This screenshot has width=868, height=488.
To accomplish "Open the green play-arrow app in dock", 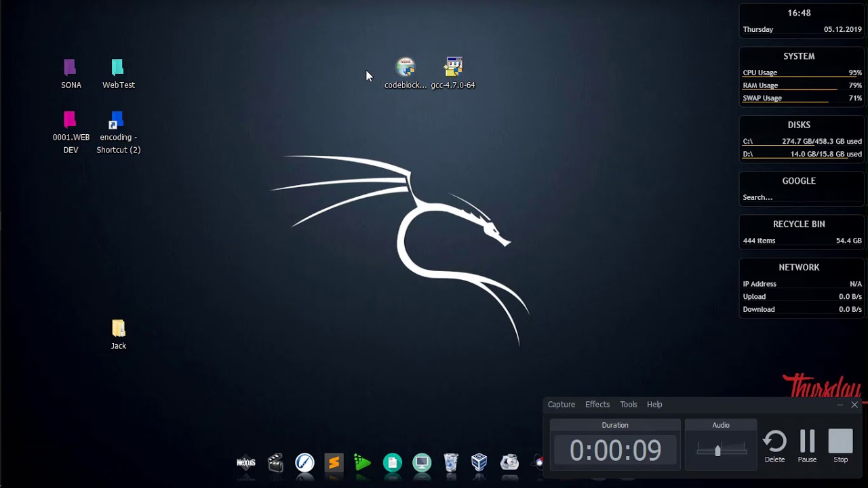I will point(363,462).
